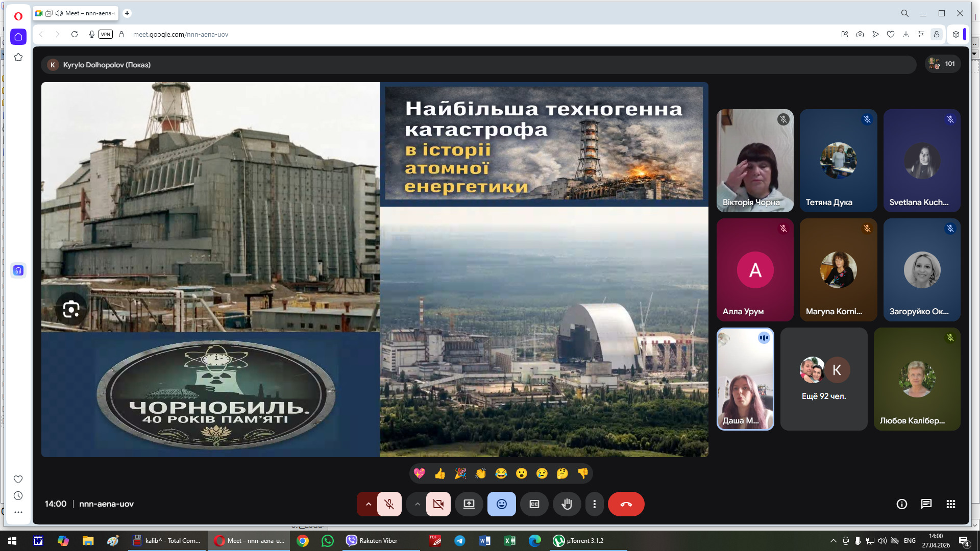Toggle the camera off button
The height and width of the screenshot is (551, 980).
438,504
